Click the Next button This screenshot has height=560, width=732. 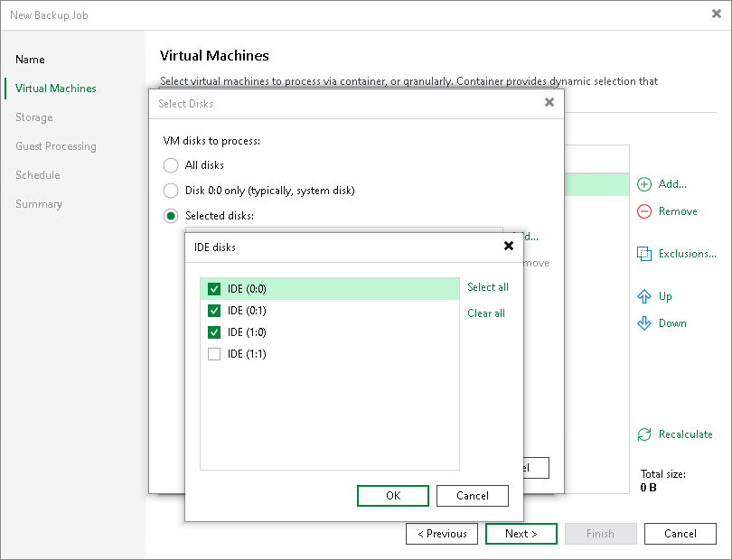pos(521,534)
